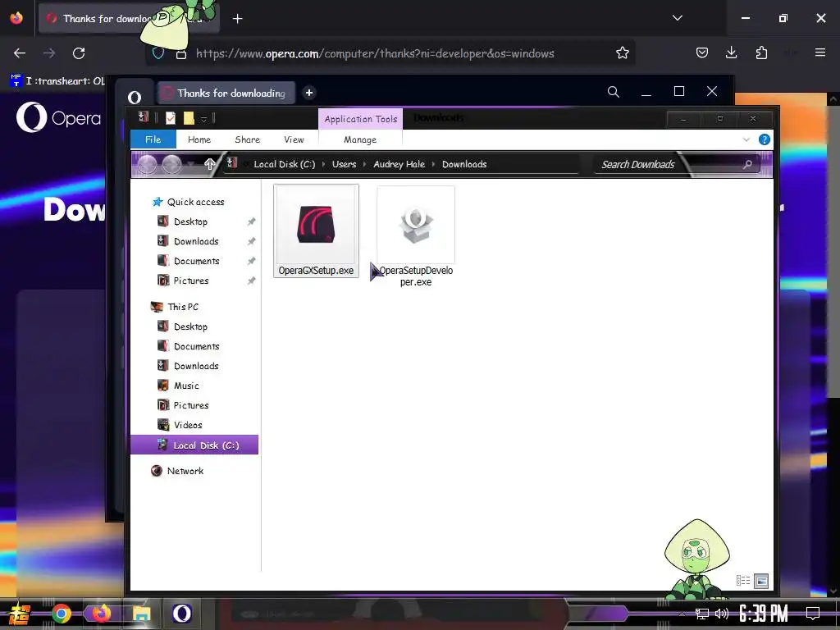This screenshot has height=630, width=840.
Task: Open Videos under This PC
Action: (180, 425)
